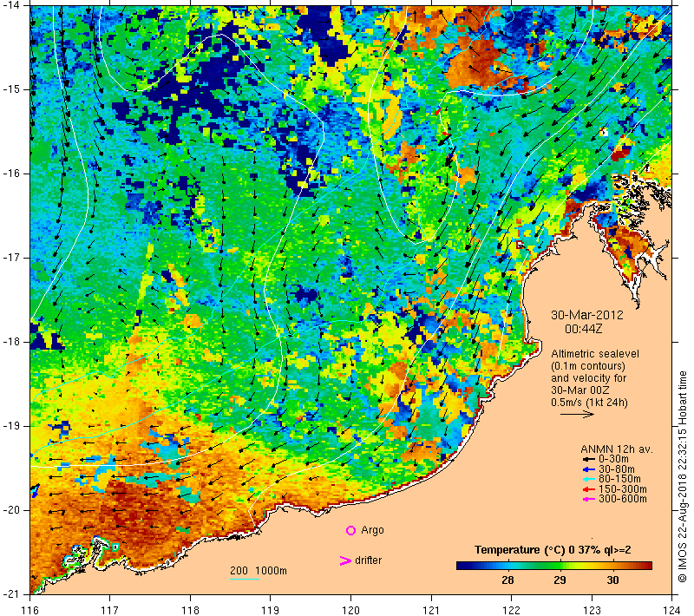Screen dimensions: 694x616
Task: Click the date text 30-Mar-2012
Action: click(x=587, y=315)
